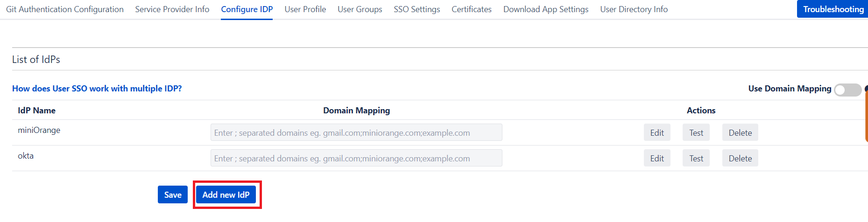Test the miniOrange IdP configuration
This screenshot has height=222, width=868.
[x=696, y=132]
